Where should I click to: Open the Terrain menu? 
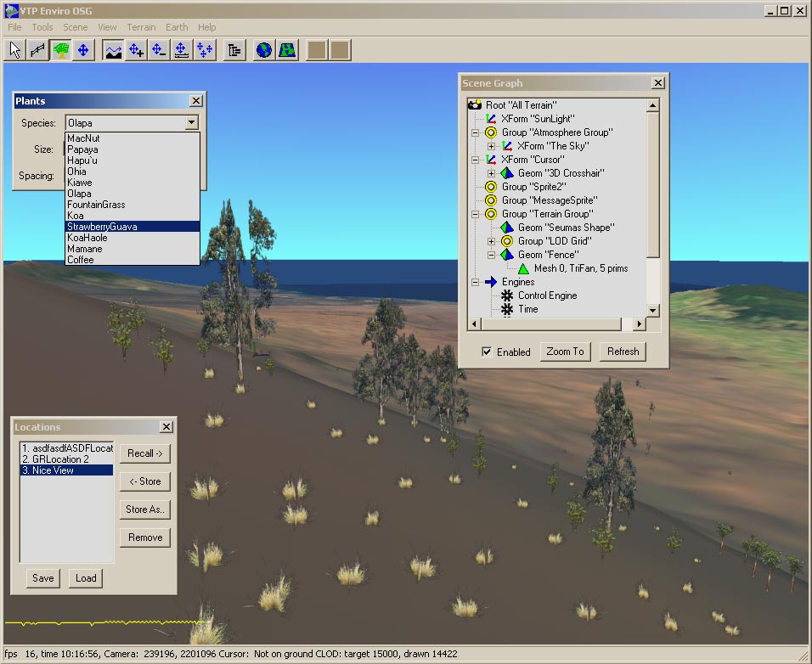point(141,27)
